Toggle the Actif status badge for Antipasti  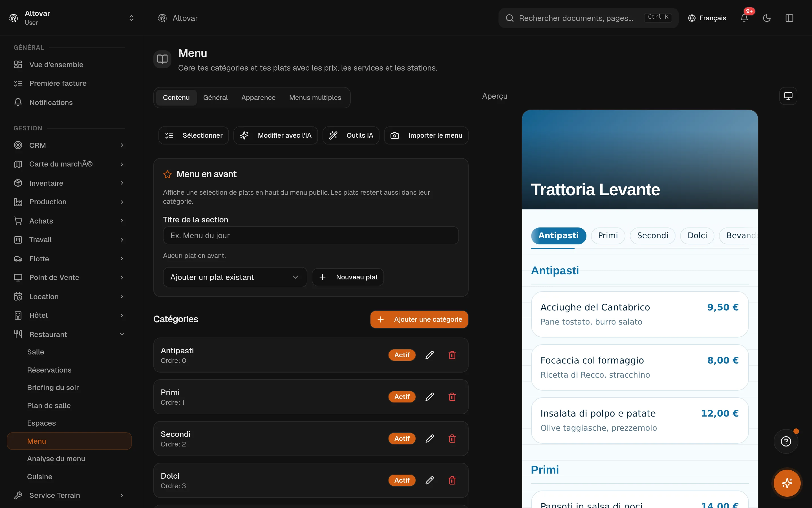pyautogui.click(x=402, y=355)
